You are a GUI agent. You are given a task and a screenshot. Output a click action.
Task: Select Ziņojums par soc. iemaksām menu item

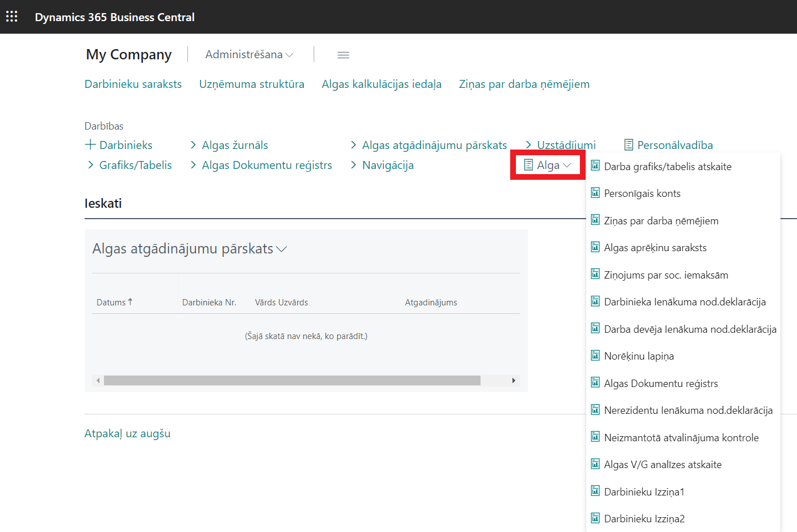tap(666, 275)
